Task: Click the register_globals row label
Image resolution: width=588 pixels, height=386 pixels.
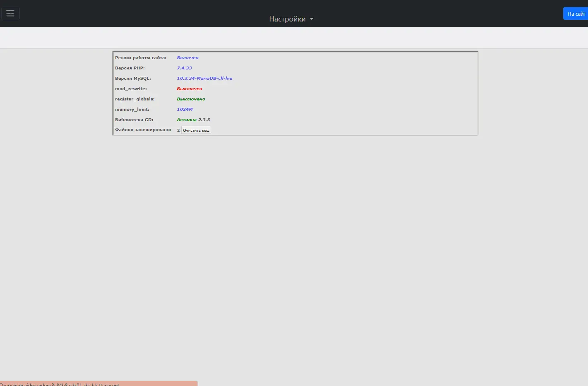Action: pyautogui.click(x=134, y=99)
